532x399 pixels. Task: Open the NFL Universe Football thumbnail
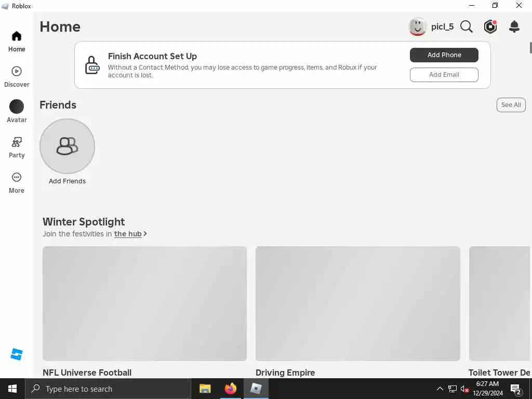click(x=144, y=303)
